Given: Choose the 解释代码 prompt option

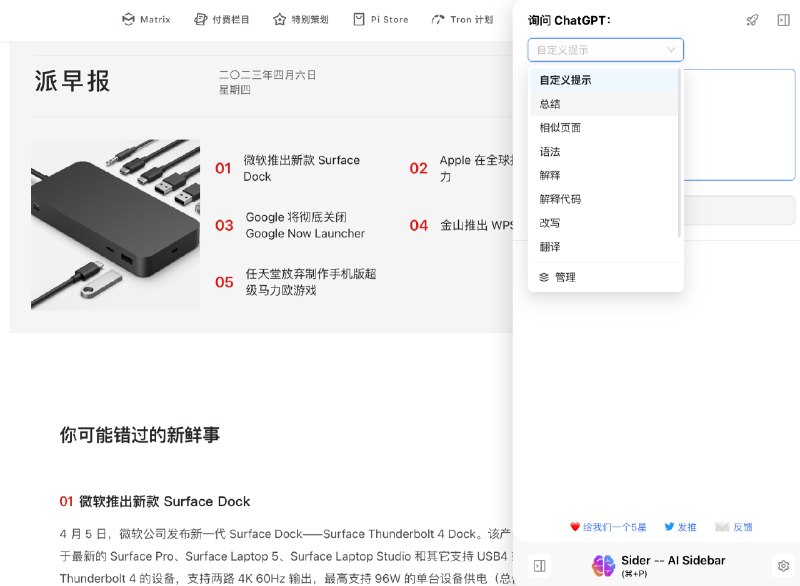Looking at the screenshot, I should [x=604, y=199].
